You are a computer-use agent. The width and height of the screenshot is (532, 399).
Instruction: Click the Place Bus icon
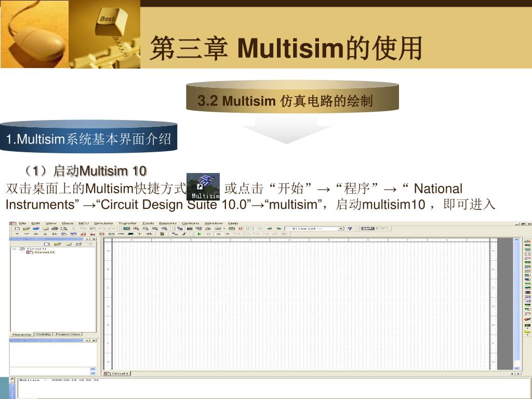(x=184, y=234)
